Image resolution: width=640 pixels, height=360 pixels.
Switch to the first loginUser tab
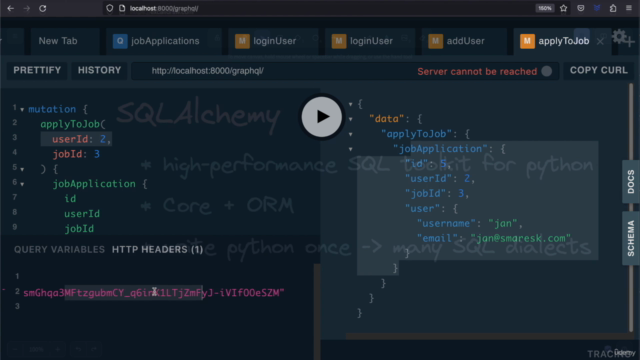click(273, 41)
